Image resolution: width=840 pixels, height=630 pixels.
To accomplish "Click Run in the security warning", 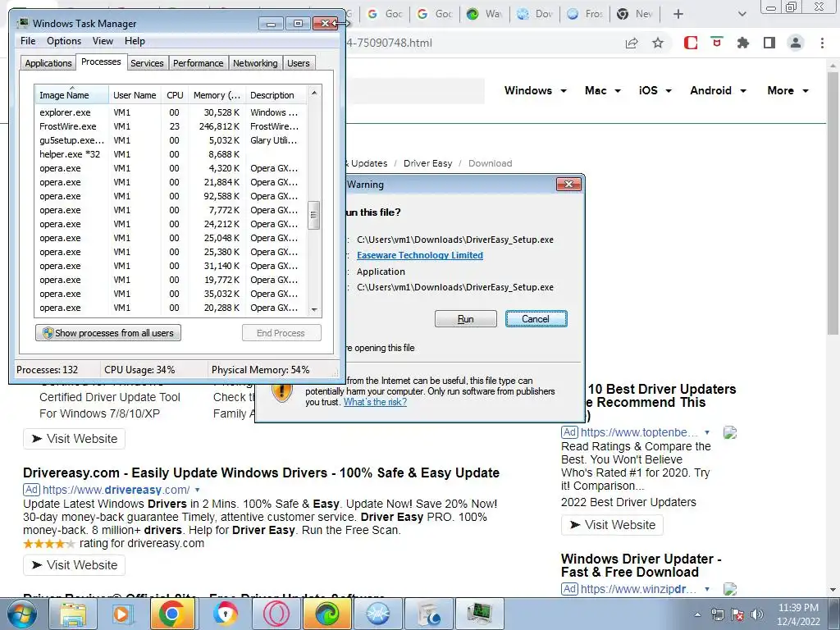I will click(x=466, y=319).
